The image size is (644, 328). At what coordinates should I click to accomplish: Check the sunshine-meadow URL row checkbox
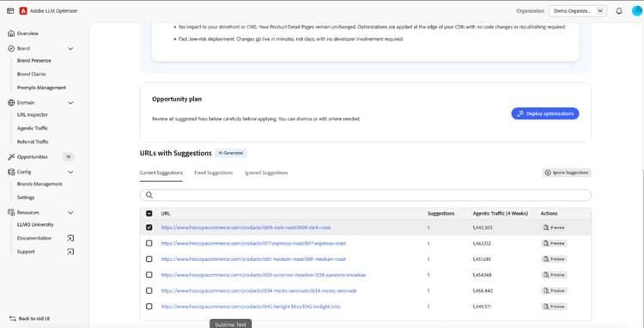coord(149,275)
